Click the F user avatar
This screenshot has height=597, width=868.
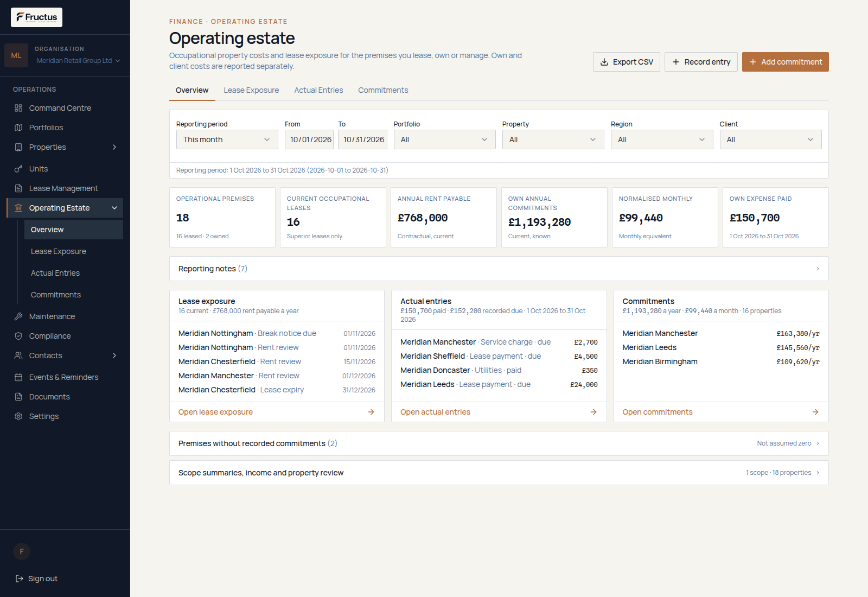click(x=22, y=551)
